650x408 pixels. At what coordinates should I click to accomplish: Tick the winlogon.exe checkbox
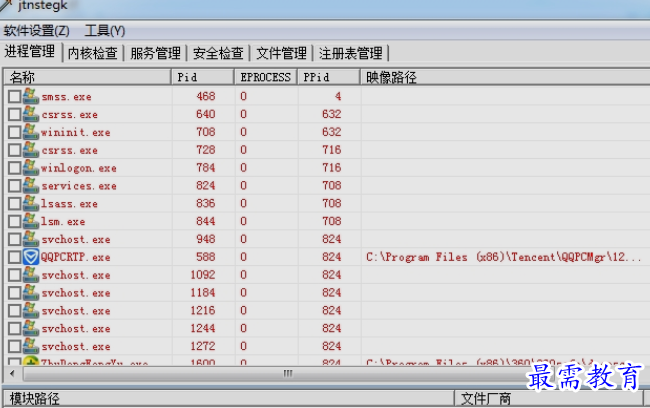15,168
